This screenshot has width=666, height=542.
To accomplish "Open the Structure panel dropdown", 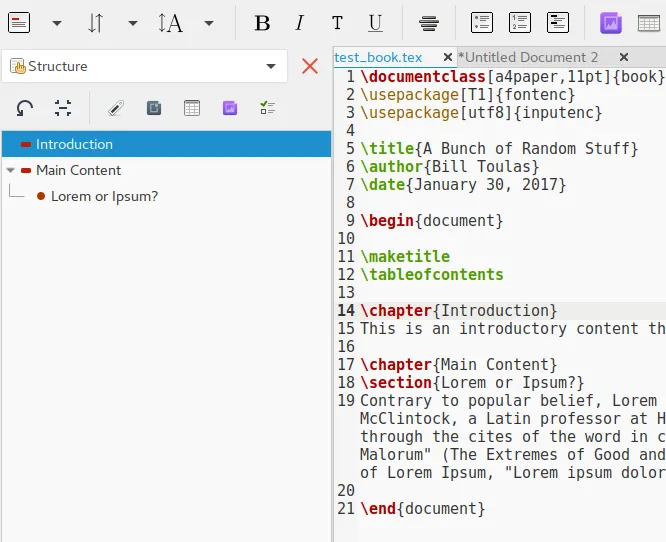I will coord(270,66).
